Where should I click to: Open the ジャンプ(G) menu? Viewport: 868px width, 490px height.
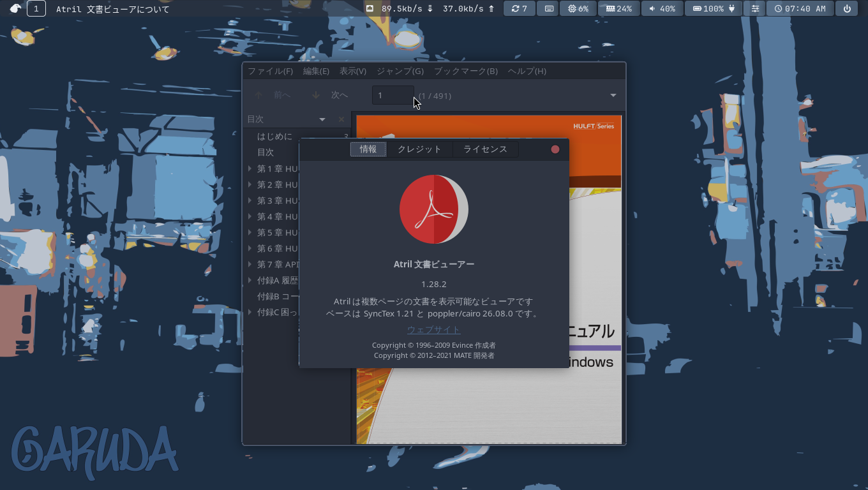coord(400,71)
